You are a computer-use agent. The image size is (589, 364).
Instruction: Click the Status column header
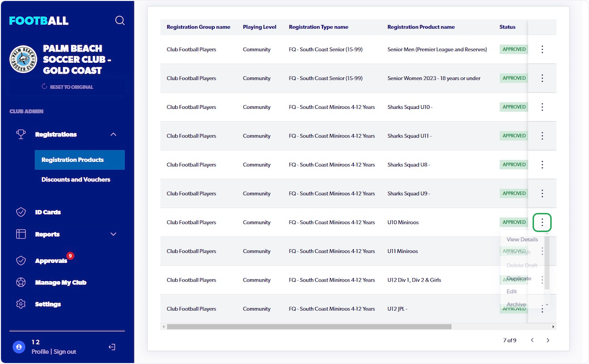click(508, 27)
